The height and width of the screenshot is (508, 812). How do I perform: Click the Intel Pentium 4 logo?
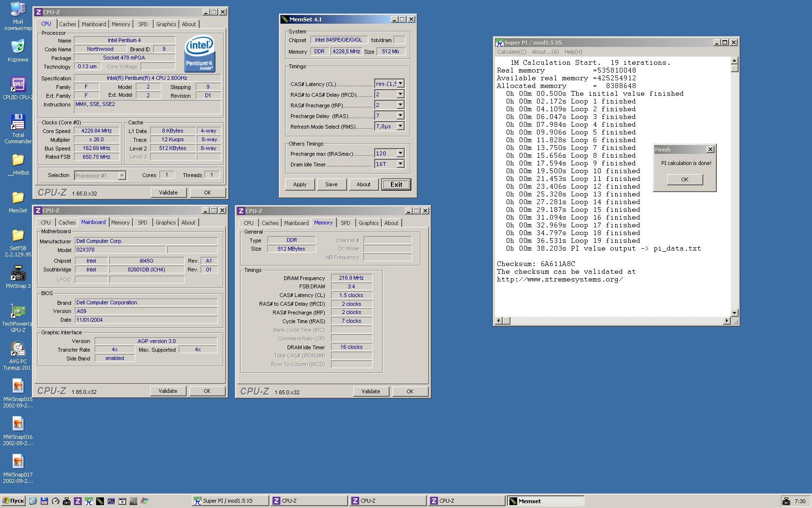[x=200, y=54]
